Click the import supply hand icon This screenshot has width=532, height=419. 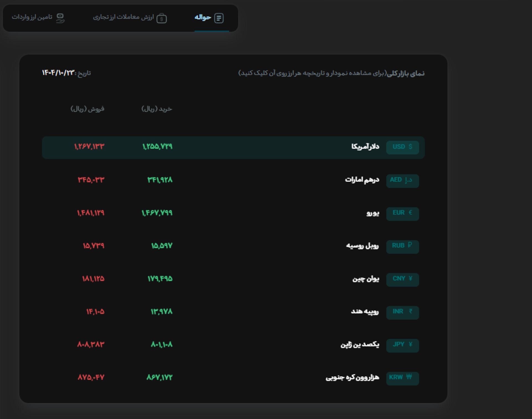point(60,18)
